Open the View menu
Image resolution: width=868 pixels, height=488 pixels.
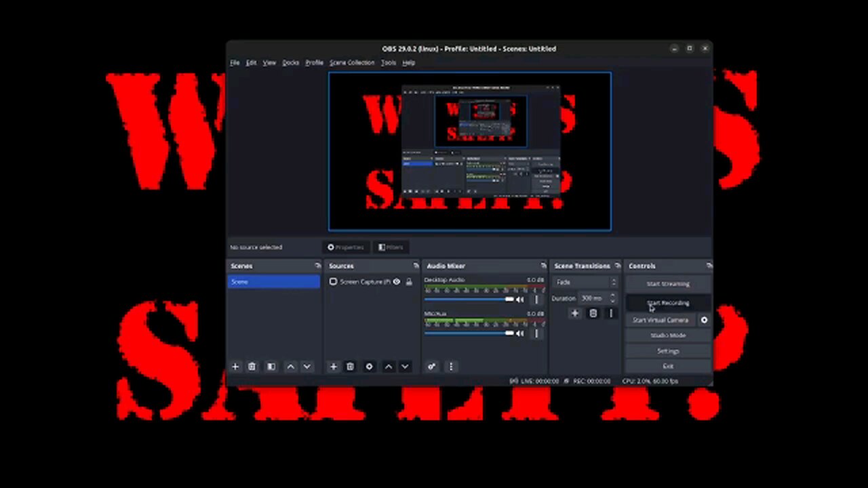[x=269, y=62]
